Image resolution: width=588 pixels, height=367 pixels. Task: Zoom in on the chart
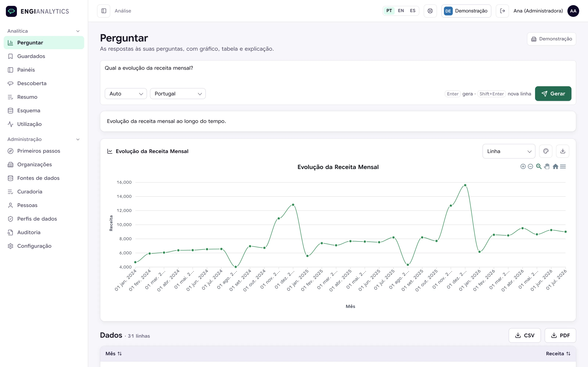523,166
